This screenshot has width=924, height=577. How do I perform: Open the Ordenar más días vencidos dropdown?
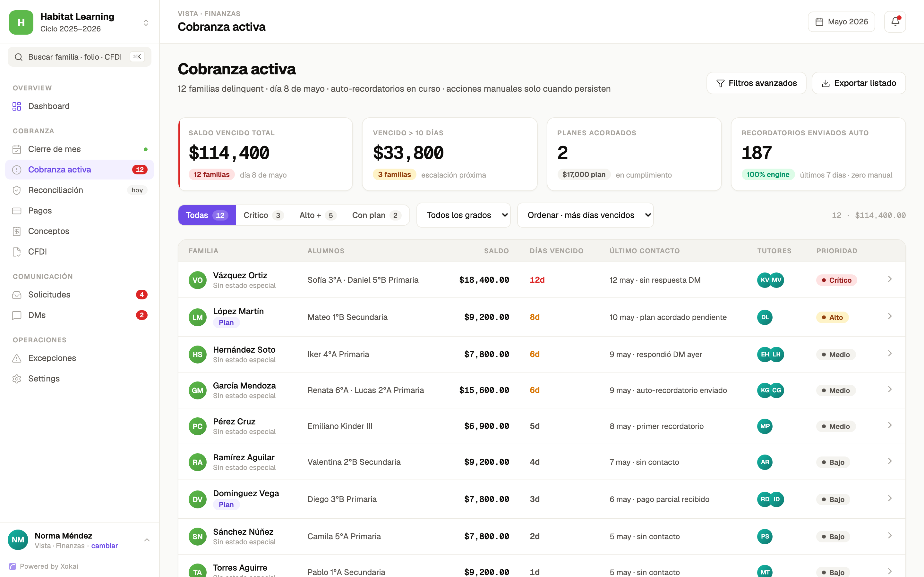tap(585, 215)
